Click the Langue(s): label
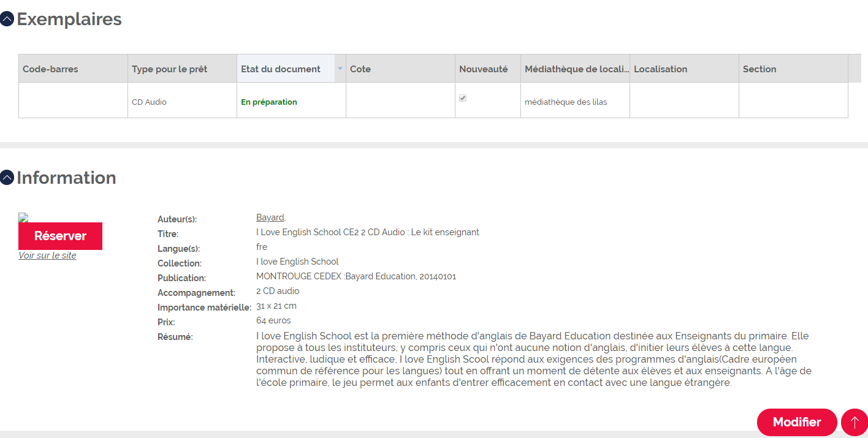 179,249
